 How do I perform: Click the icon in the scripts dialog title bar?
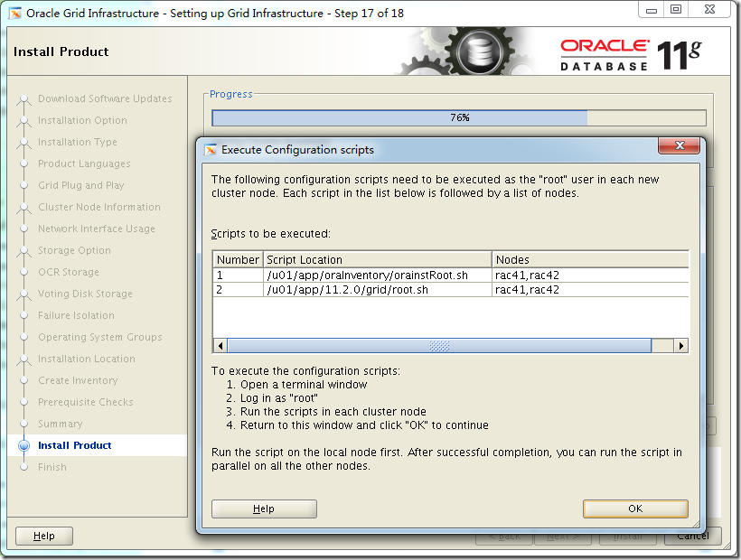tap(211, 150)
